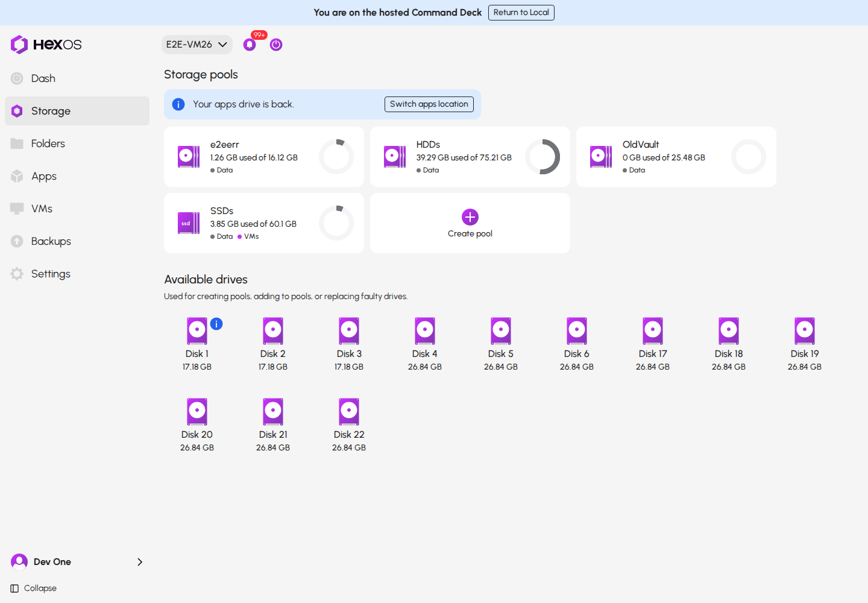The height and width of the screenshot is (603, 868).
Task: Open the e2eerr storage pool card
Action: [264, 157]
